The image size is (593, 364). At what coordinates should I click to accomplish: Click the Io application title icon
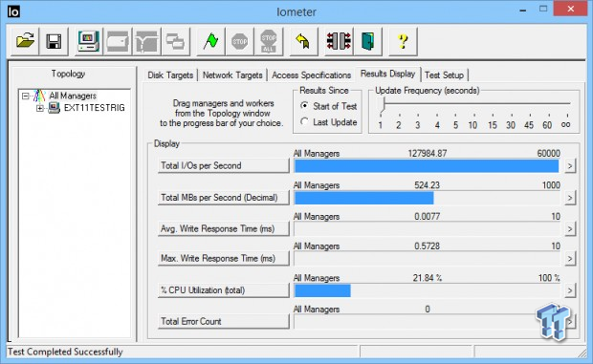(x=13, y=11)
